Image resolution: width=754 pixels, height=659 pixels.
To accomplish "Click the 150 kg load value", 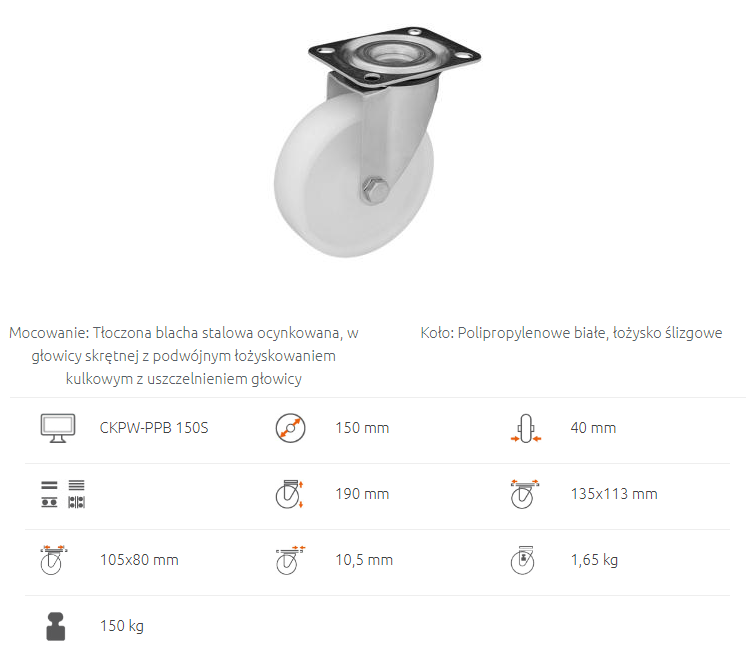I will pos(122,626).
